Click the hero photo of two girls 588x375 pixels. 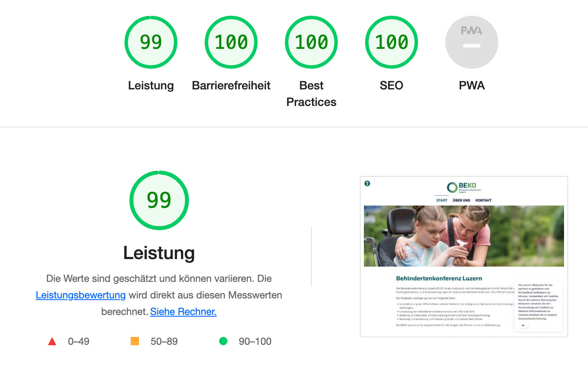pos(464,236)
